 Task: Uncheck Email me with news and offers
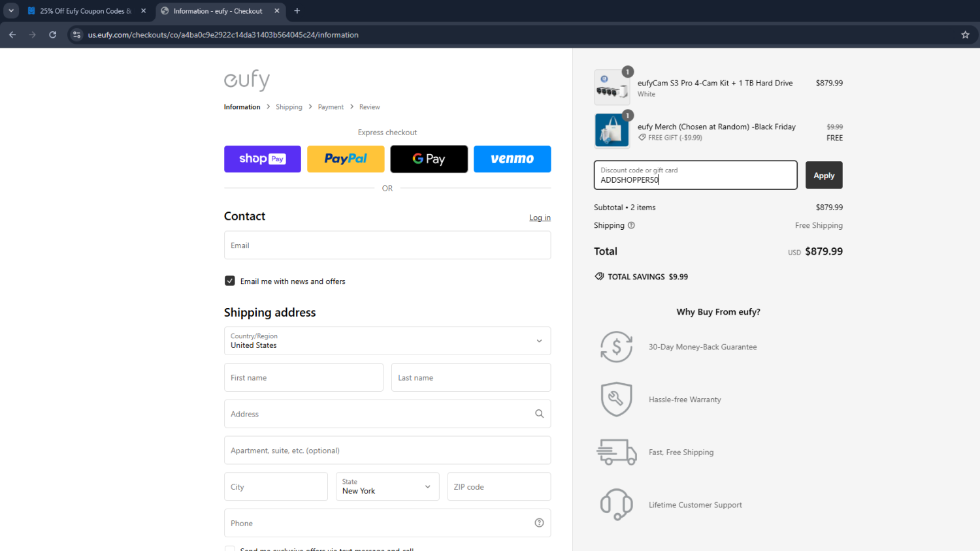coord(230,281)
